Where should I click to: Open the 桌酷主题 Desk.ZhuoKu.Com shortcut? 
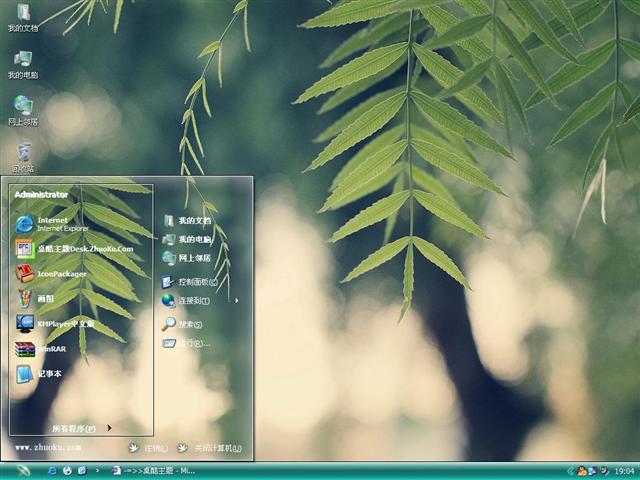(82, 249)
